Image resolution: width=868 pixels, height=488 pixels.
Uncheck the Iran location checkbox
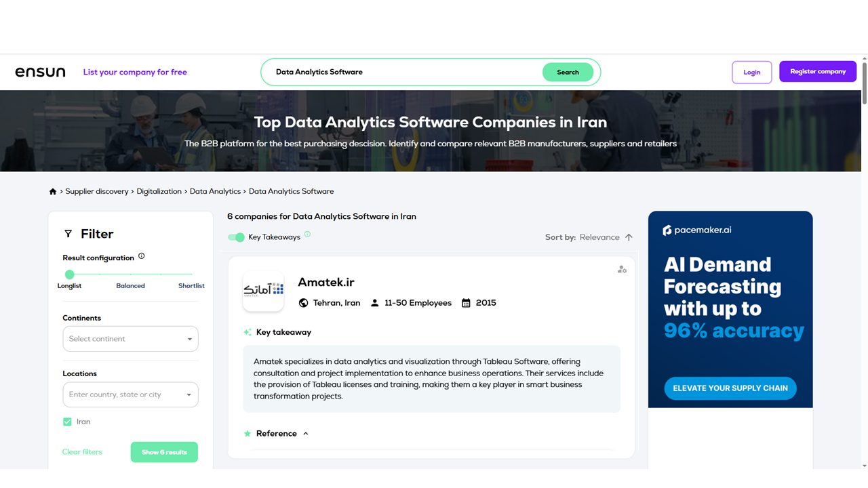(x=67, y=422)
